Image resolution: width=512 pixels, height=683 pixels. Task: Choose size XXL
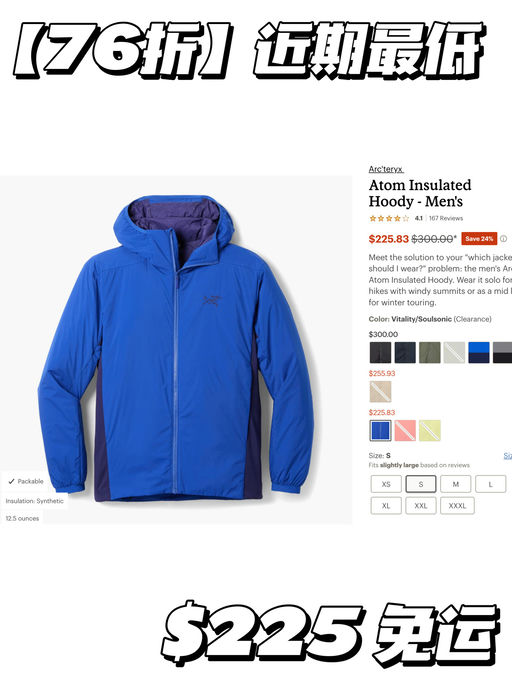[x=420, y=506]
